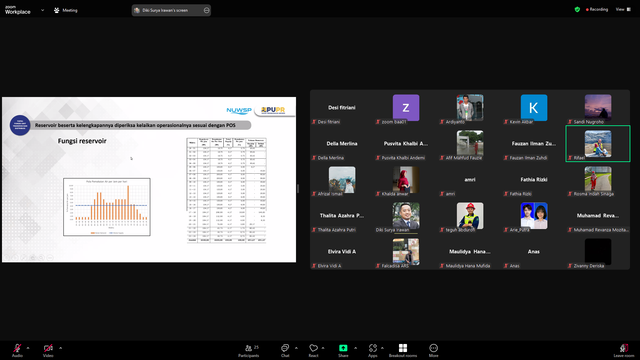Select the Fathia Rizki participant tile
This screenshot has height=360, width=640.
point(534,180)
